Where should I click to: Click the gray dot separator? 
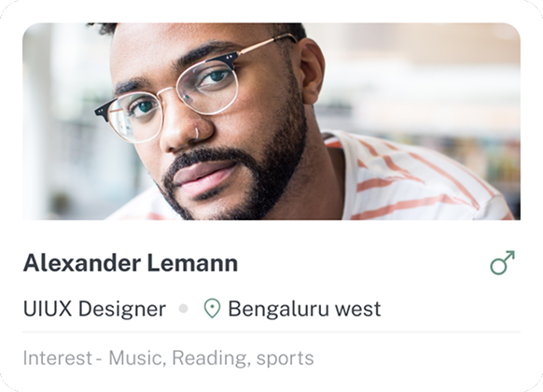click(x=184, y=308)
